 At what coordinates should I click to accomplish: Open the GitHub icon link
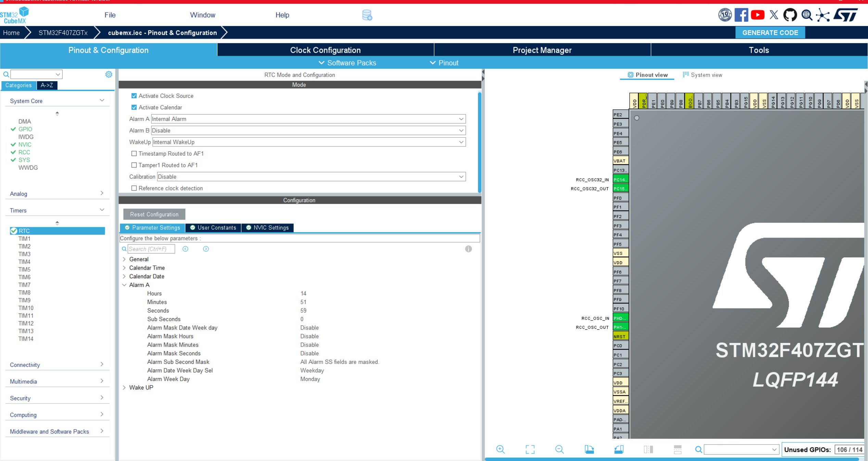[x=790, y=15]
